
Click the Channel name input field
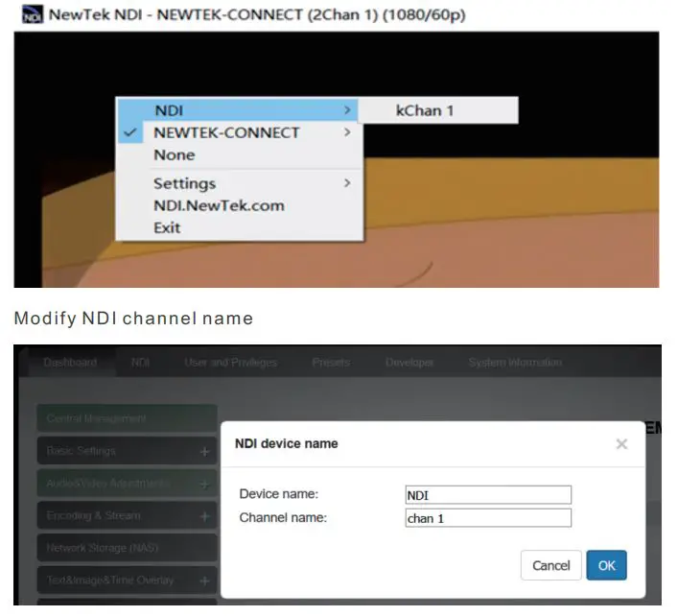tap(488, 518)
